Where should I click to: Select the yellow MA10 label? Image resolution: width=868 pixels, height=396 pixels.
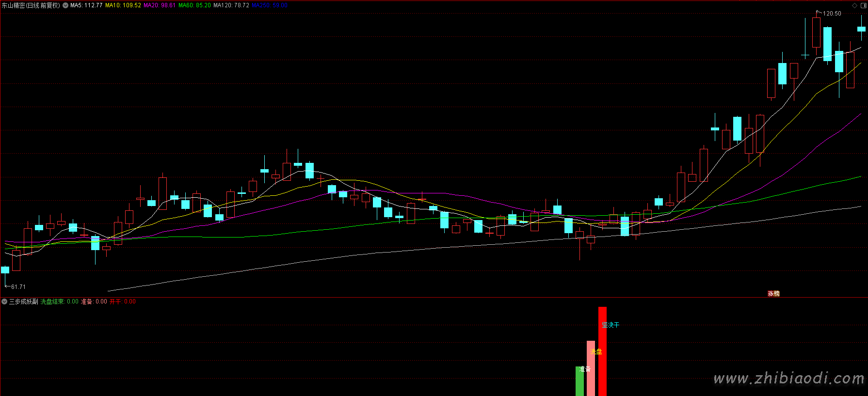click(x=123, y=5)
